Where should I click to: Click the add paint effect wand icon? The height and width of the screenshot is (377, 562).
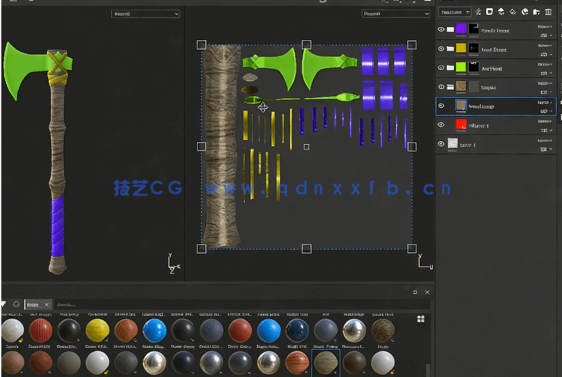click(478, 12)
